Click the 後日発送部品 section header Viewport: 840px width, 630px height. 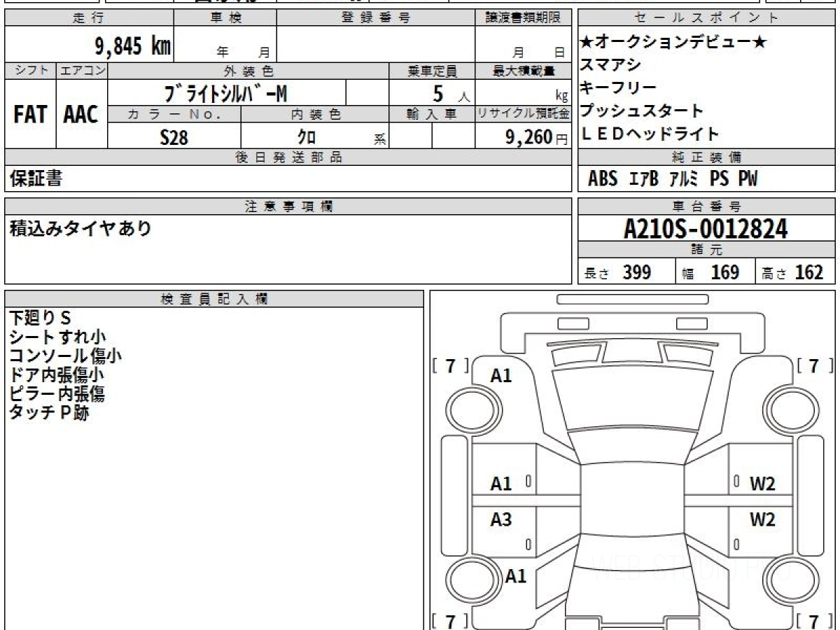click(288, 157)
